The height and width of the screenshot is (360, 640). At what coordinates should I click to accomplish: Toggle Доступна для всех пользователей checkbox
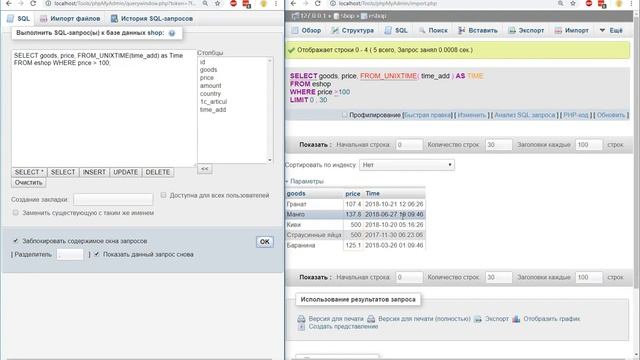(x=163, y=195)
